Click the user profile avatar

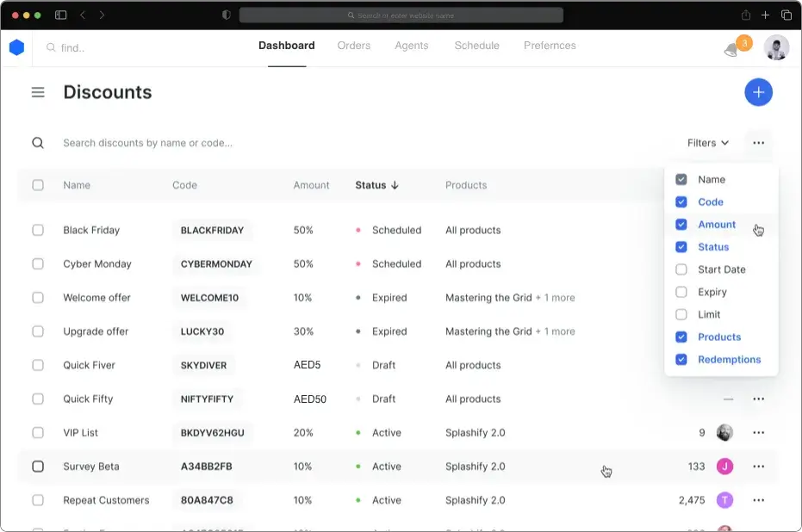point(776,47)
